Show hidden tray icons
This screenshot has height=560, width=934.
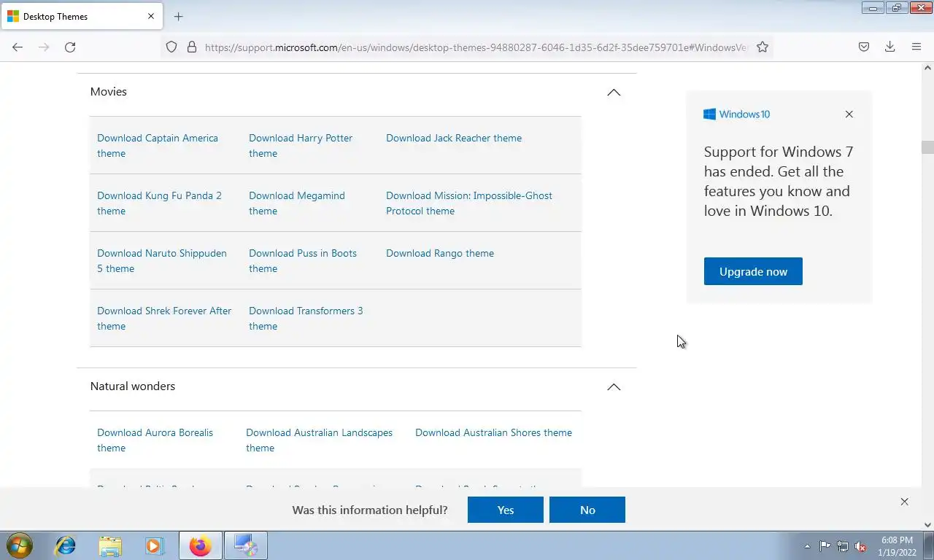pyautogui.click(x=807, y=546)
